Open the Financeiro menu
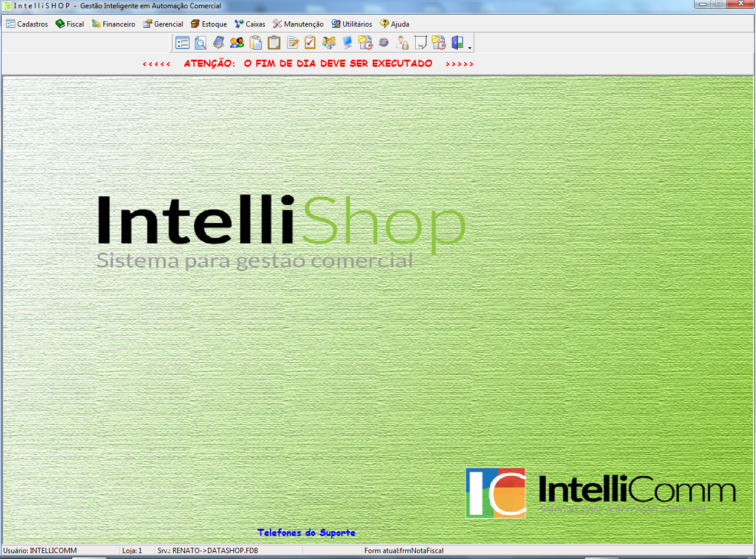The width and height of the screenshot is (756, 559). (x=113, y=24)
